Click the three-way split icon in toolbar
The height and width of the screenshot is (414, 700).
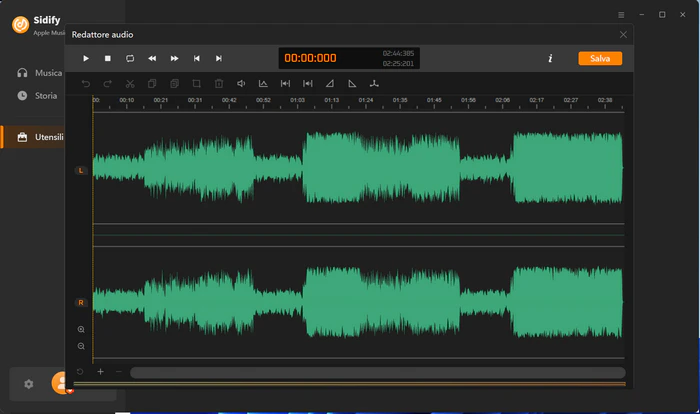pyautogui.click(x=374, y=84)
